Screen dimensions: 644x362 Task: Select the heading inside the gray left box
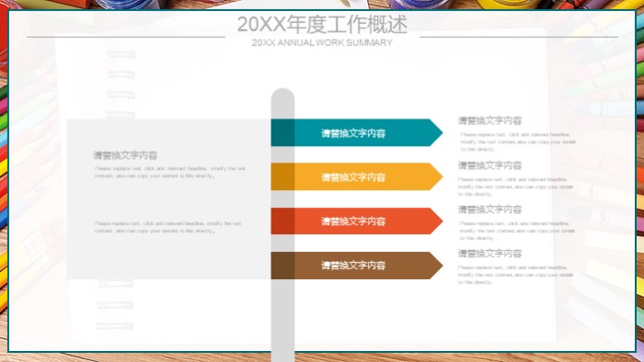pos(125,155)
